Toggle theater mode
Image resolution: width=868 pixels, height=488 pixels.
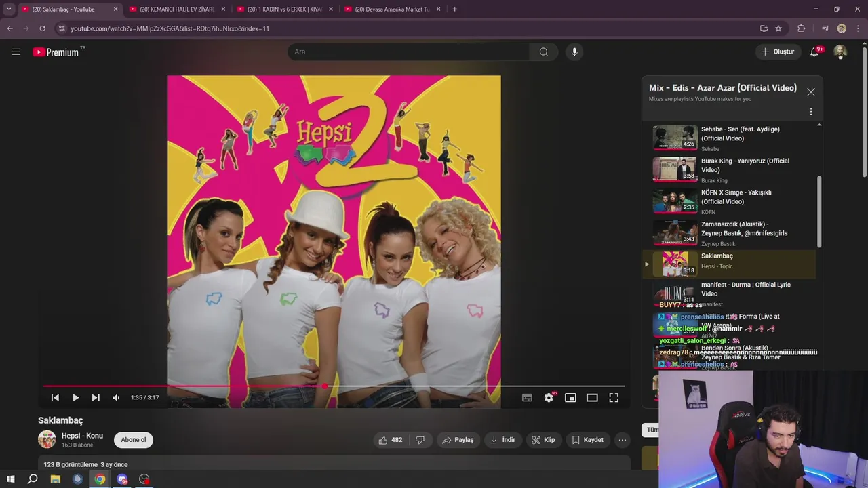point(592,398)
